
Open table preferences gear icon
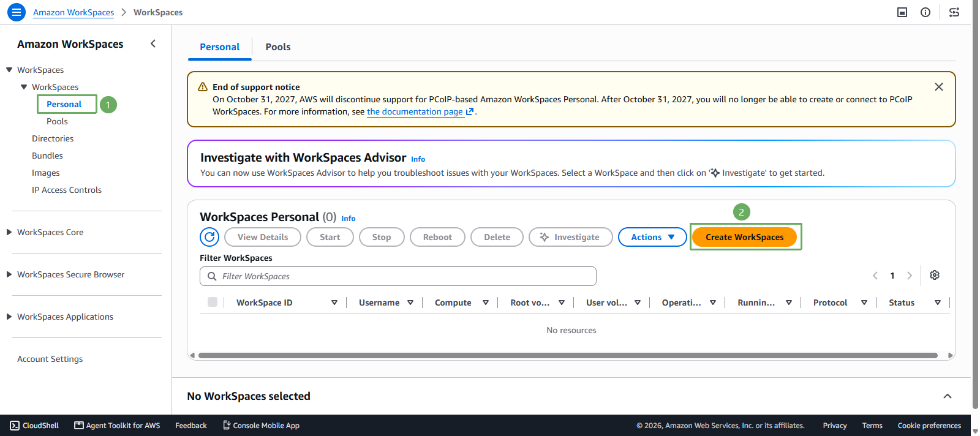[935, 275]
